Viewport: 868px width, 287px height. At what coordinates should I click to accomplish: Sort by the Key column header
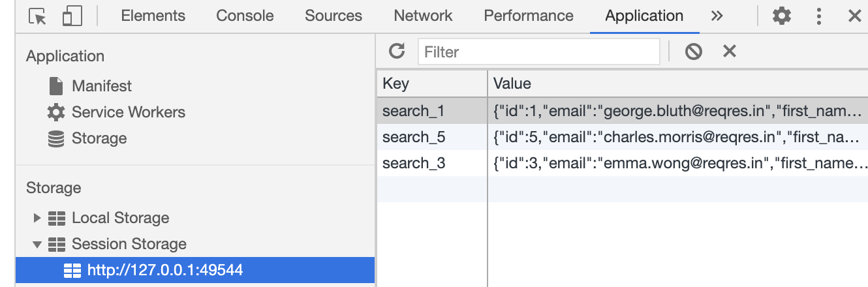click(x=431, y=83)
